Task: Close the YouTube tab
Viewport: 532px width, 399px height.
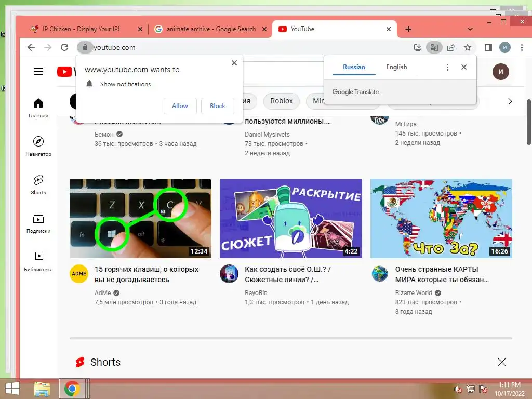Action: [389, 29]
